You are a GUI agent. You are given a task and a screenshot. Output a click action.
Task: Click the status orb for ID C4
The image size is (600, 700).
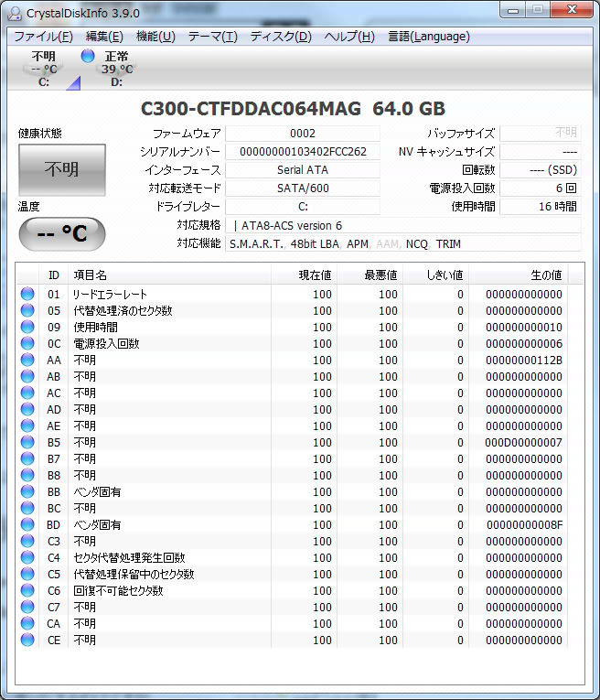[27, 557]
